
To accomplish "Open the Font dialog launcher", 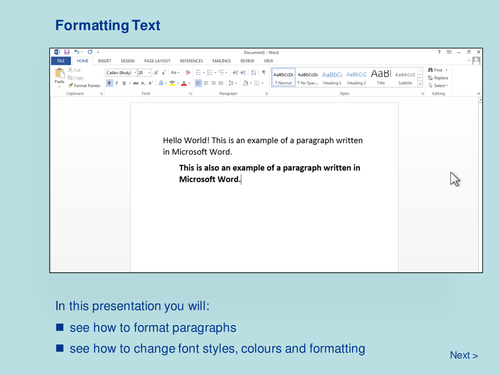I will click(190, 94).
